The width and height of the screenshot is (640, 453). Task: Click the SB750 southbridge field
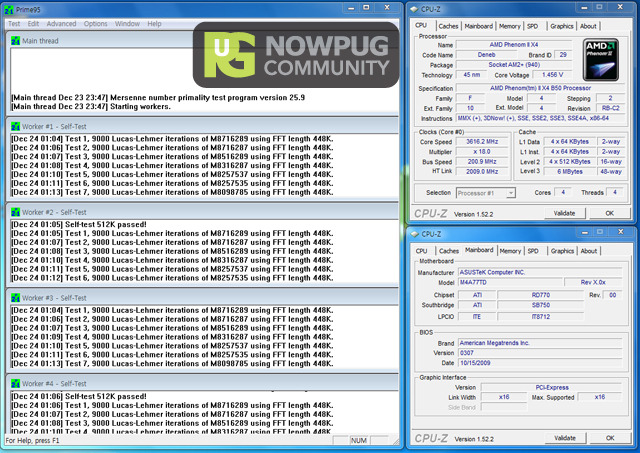[540, 305]
